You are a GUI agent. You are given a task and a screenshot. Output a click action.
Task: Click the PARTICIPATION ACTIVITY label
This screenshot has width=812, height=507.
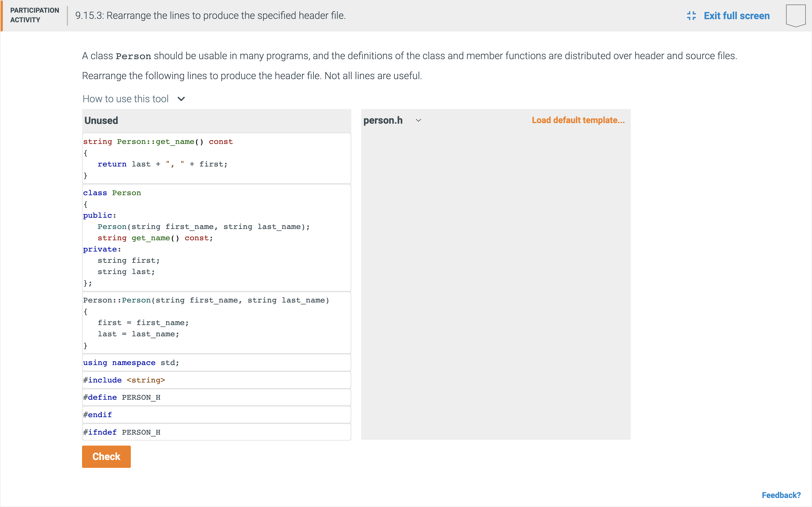coord(35,15)
